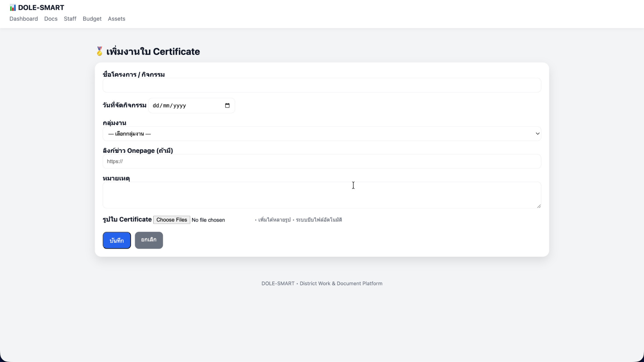Expand the กลุ่มงาน dropdown chevron
This screenshot has width=644, height=362.
[537, 134]
